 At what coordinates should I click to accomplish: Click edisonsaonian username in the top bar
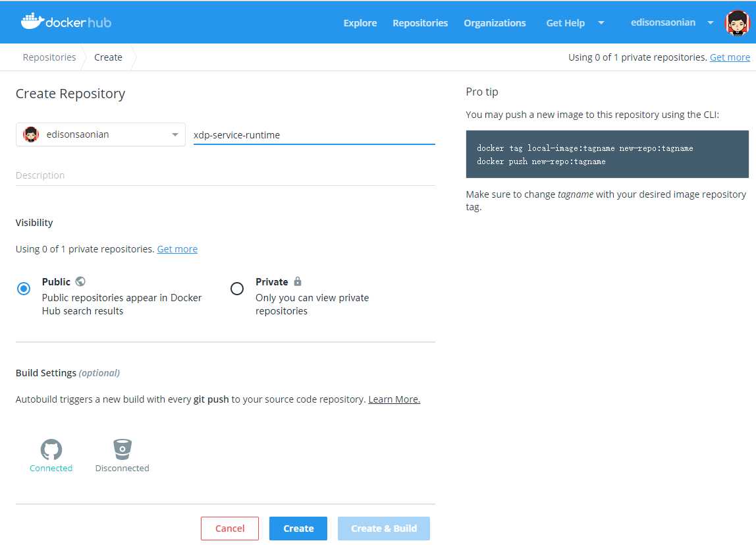(663, 22)
